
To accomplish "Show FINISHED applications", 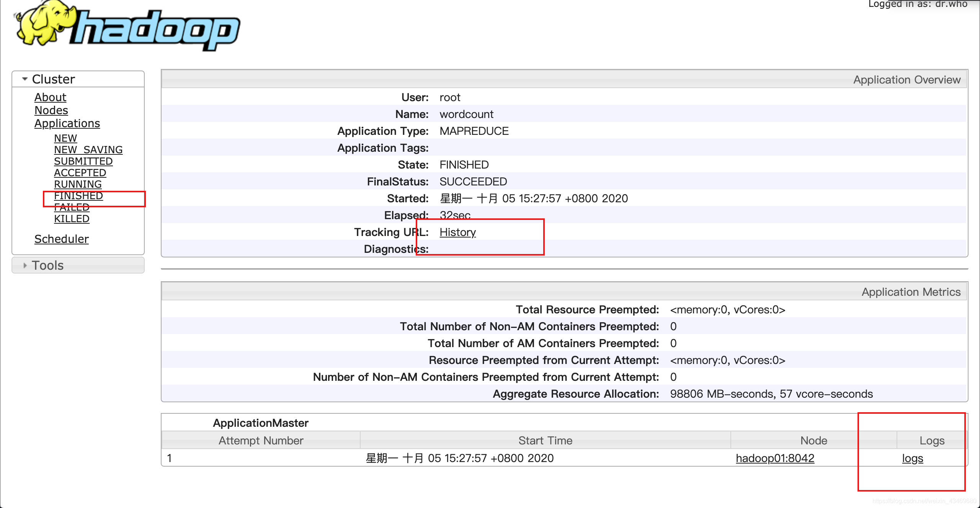I will [78, 196].
